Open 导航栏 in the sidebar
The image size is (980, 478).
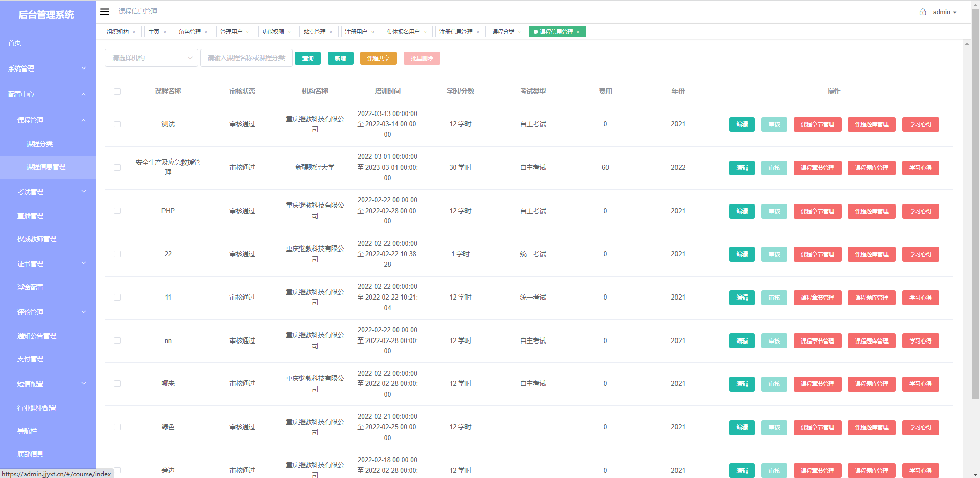point(48,431)
